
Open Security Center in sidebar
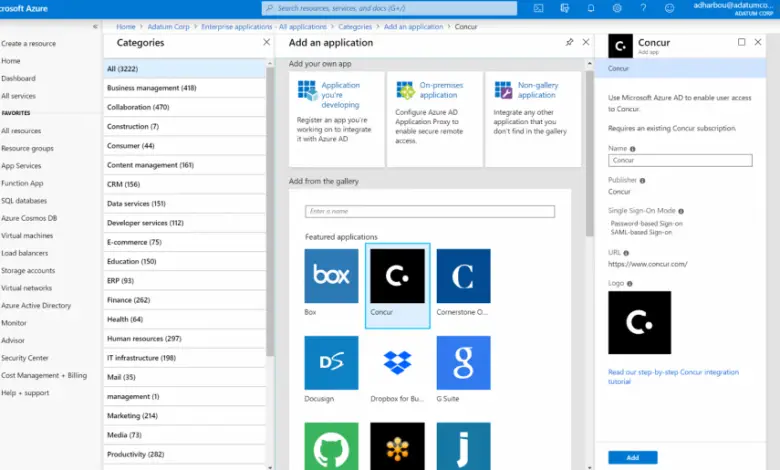(x=24, y=358)
